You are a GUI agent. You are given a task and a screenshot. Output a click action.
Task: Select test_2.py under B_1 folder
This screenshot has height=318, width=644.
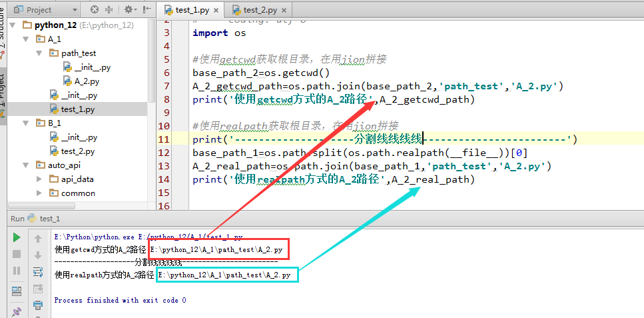(x=77, y=151)
